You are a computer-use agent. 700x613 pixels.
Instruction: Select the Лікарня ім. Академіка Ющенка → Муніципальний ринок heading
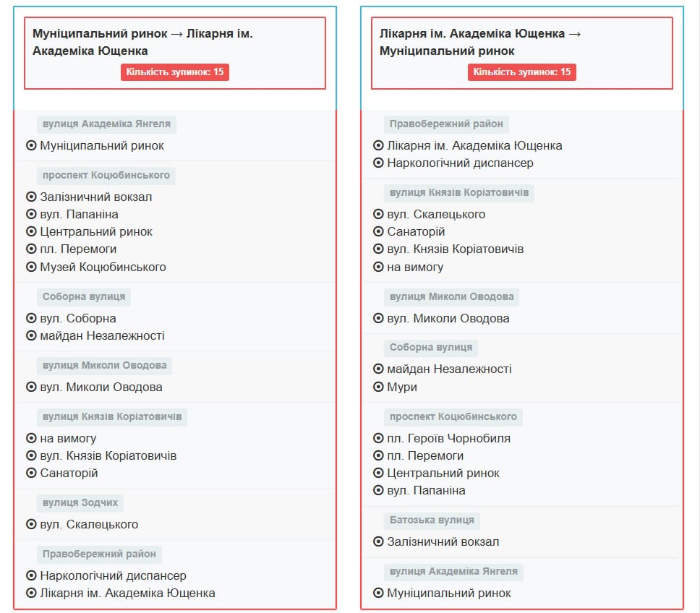point(480,42)
